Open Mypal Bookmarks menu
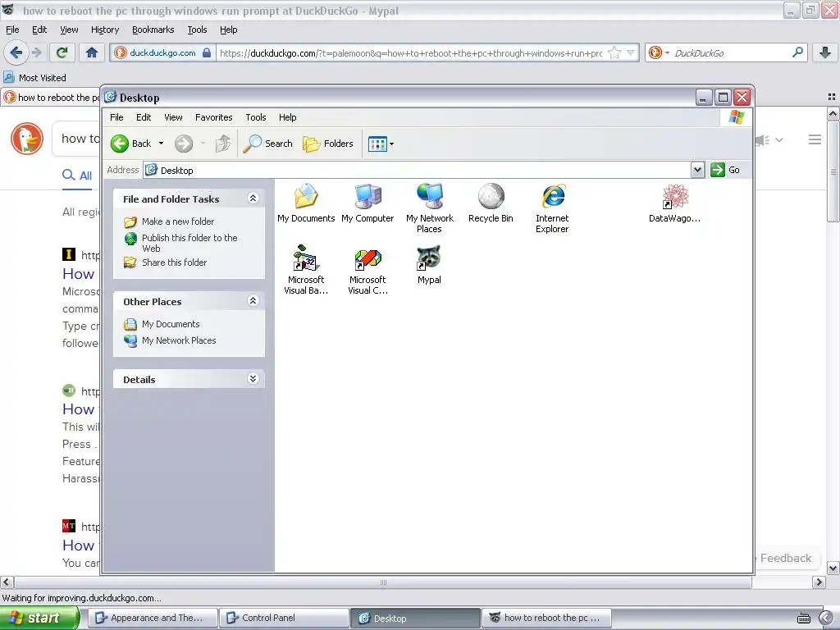This screenshot has width=840, height=630. 153,30
